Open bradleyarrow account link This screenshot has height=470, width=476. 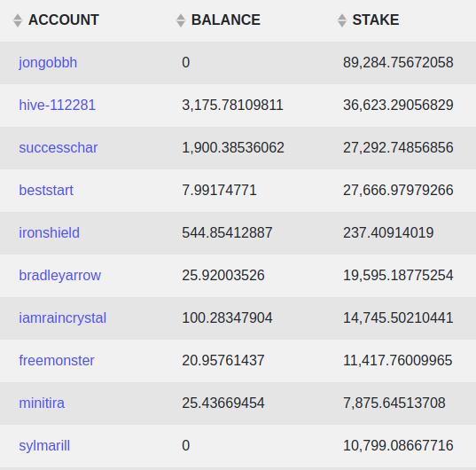pyautogui.click(x=59, y=276)
